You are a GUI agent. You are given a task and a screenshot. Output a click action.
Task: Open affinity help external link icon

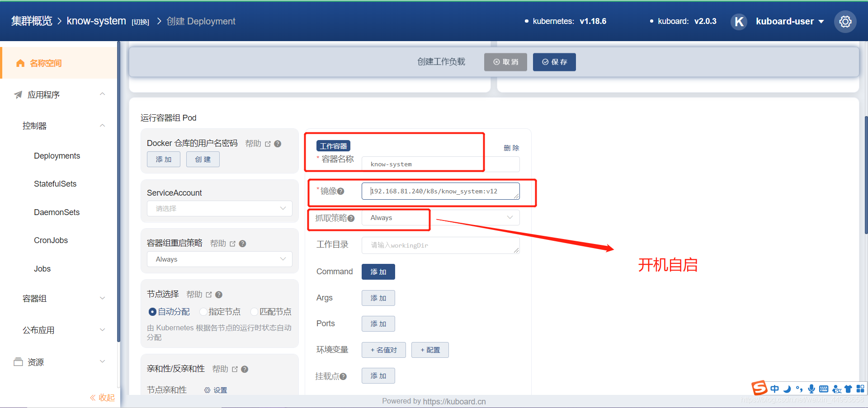[x=235, y=369]
